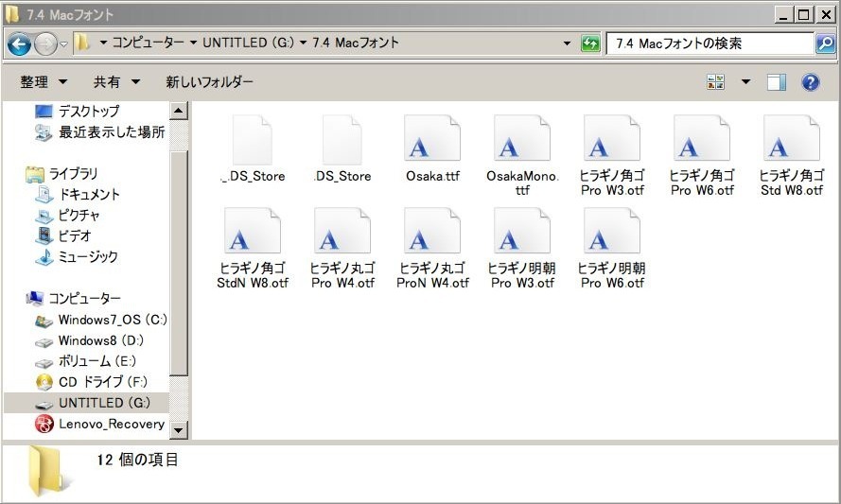Open the 整理 menu dropdown

[44, 82]
